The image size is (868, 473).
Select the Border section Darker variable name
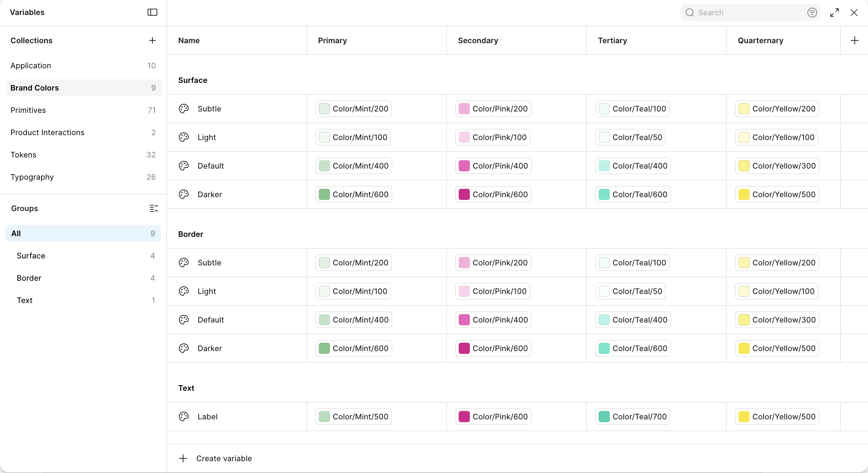coord(210,348)
